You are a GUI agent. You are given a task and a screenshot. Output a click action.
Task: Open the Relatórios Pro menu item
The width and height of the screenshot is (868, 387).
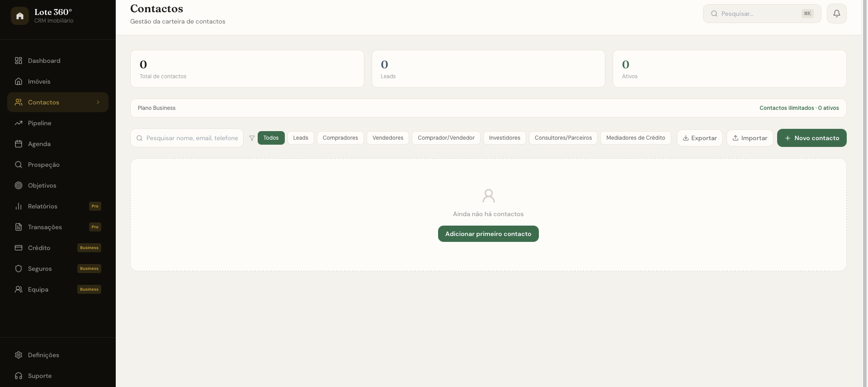point(58,206)
